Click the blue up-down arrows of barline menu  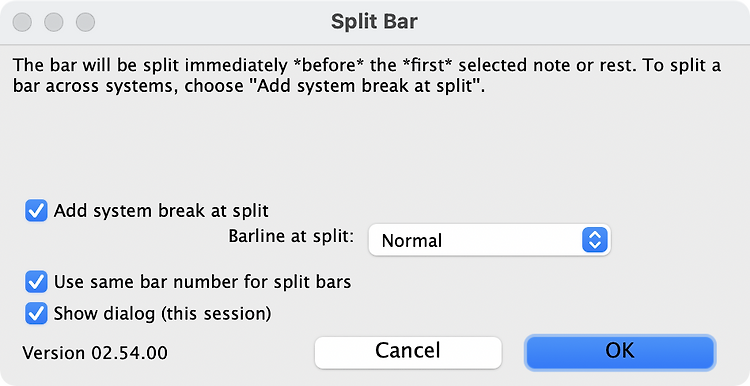click(595, 240)
